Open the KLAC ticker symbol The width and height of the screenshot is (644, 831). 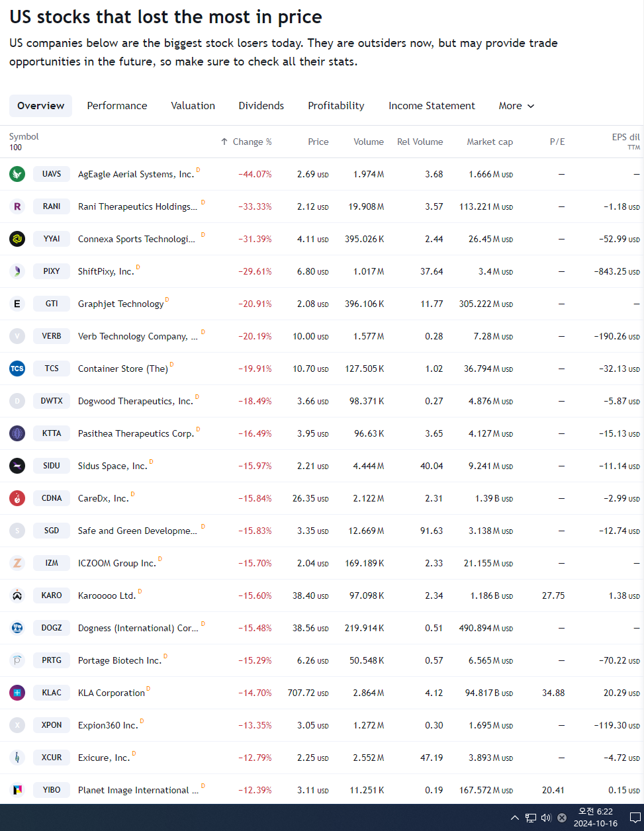(52, 693)
